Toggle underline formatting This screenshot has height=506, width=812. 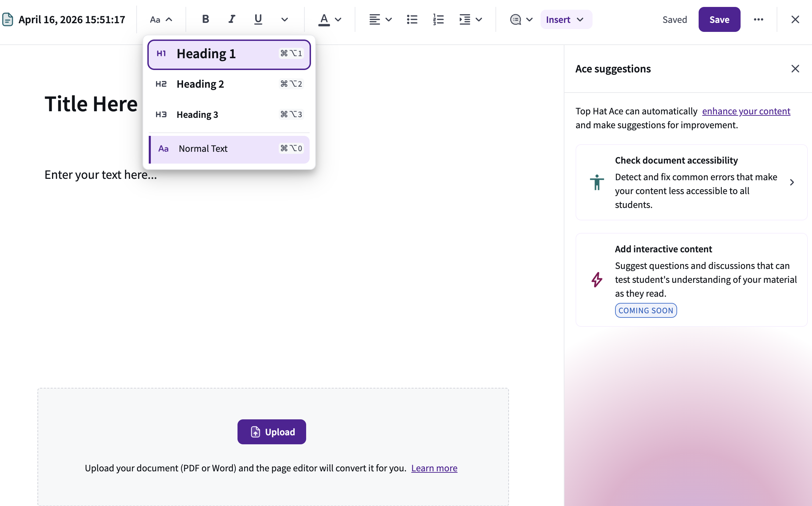pyautogui.click(x=258, y=19)
